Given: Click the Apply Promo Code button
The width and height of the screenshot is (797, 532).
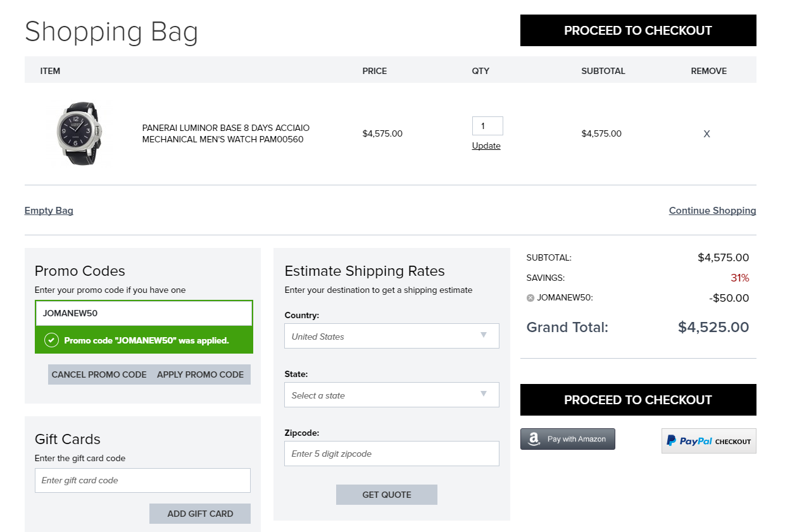Looking at the screenshot, I should 200,374.
